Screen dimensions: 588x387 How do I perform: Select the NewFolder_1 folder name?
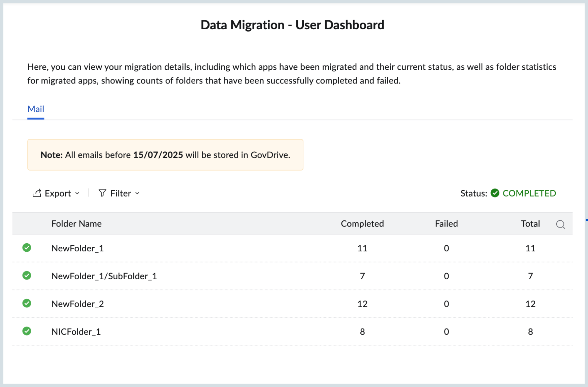[x=77, y=248]
